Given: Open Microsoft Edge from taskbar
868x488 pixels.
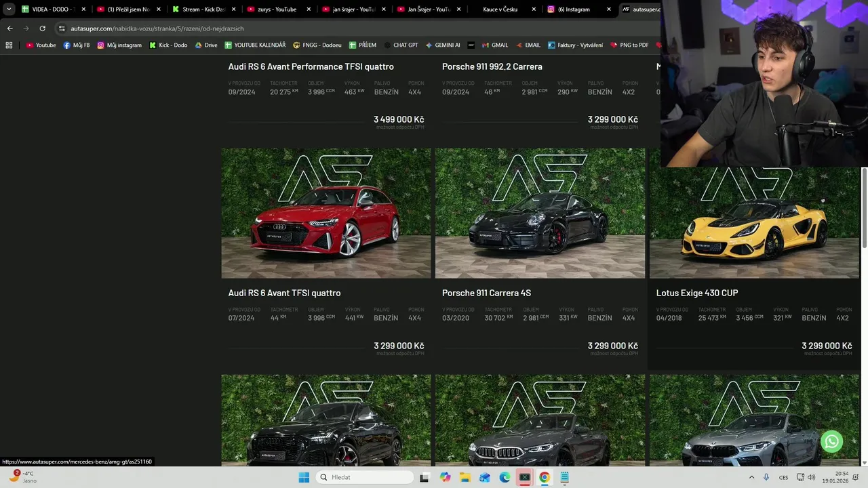Looking at the screenshot, I should pos(505,477).
